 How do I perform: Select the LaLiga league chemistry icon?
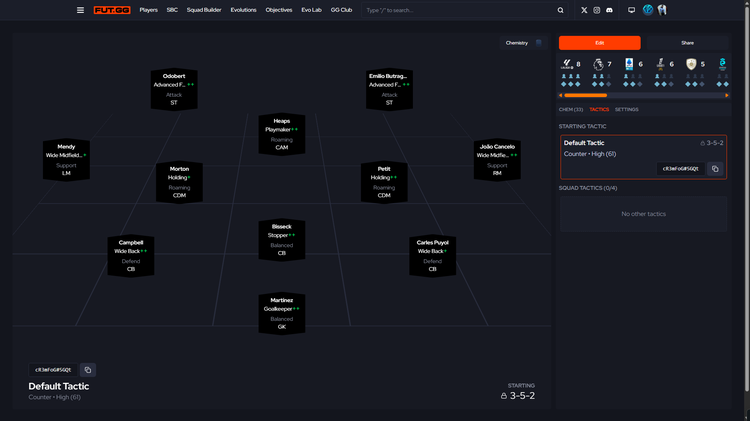(x=567, y=64)
